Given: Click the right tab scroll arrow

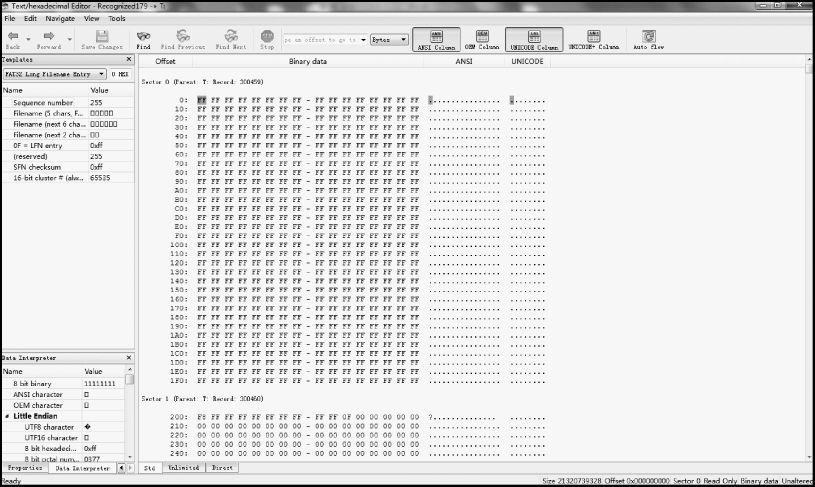Looking at the screenshot, I should (130, 468).
